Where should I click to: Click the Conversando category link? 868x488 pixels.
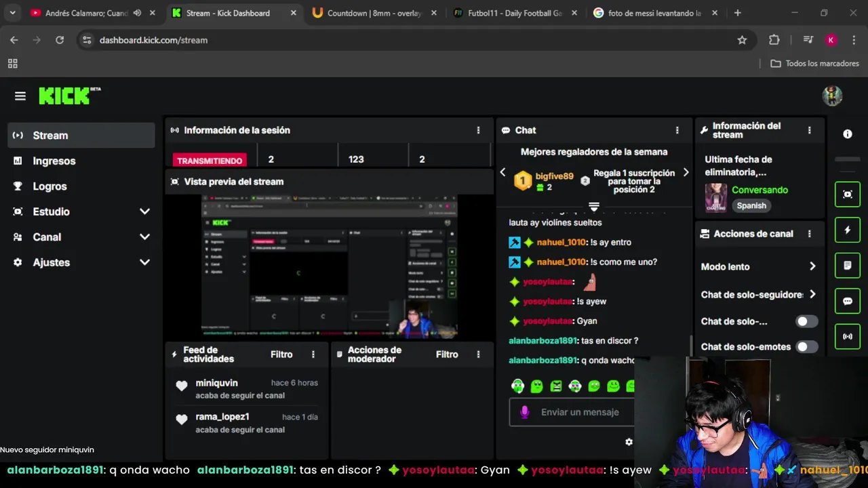pos(759,190)
